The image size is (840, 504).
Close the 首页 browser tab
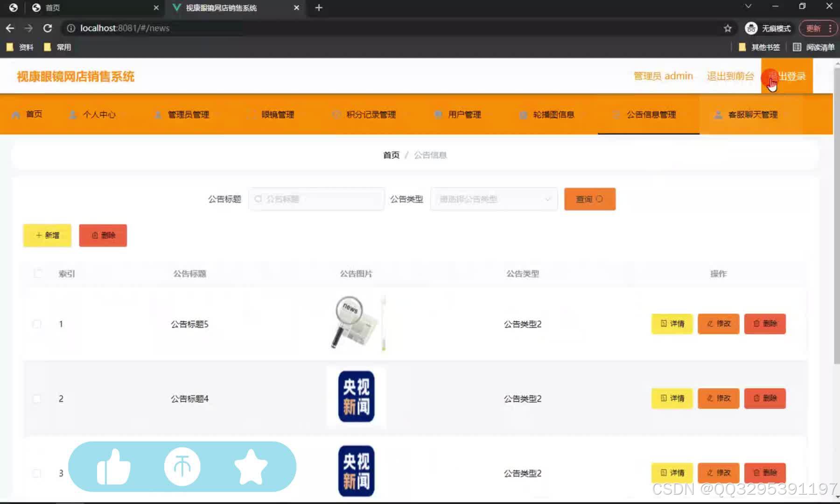(156, 7)
